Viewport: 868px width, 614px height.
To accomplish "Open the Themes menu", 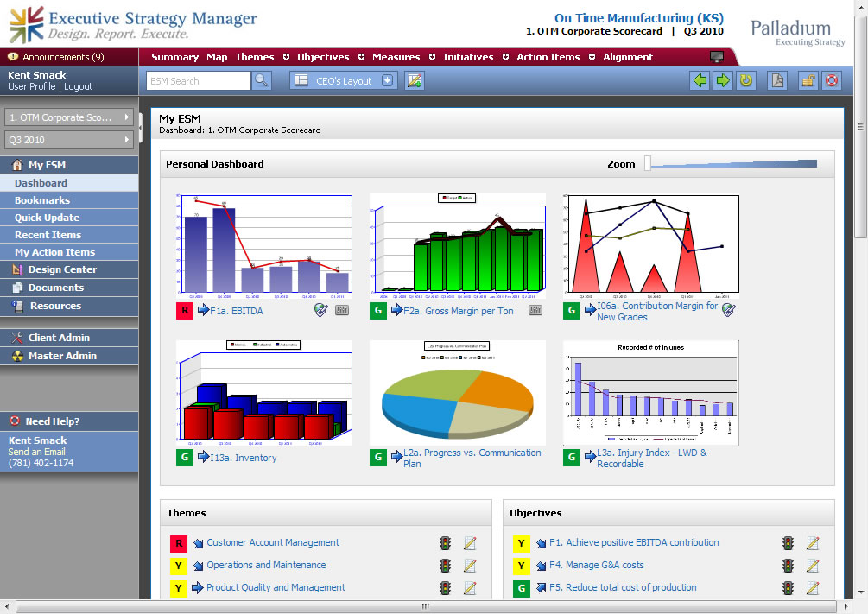I will (x=255, y=57).
